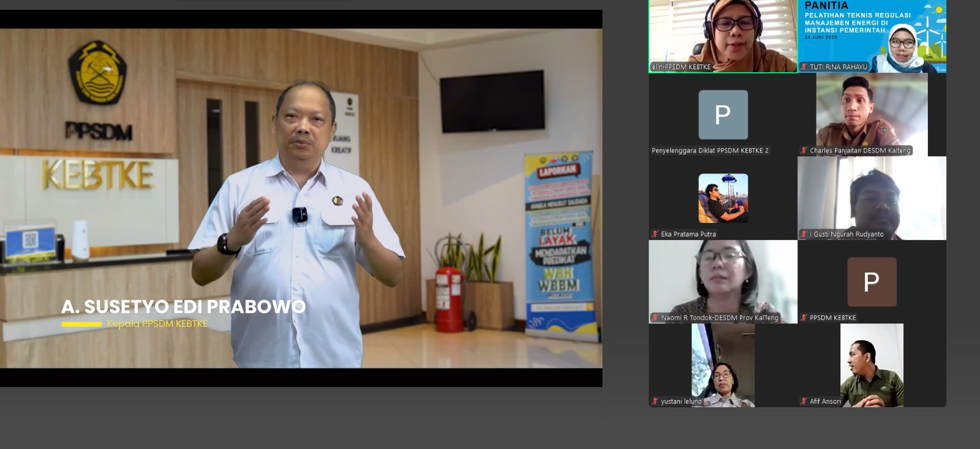
Task: Click the name label "Afif Ansori"
Action: coord(826,401)
